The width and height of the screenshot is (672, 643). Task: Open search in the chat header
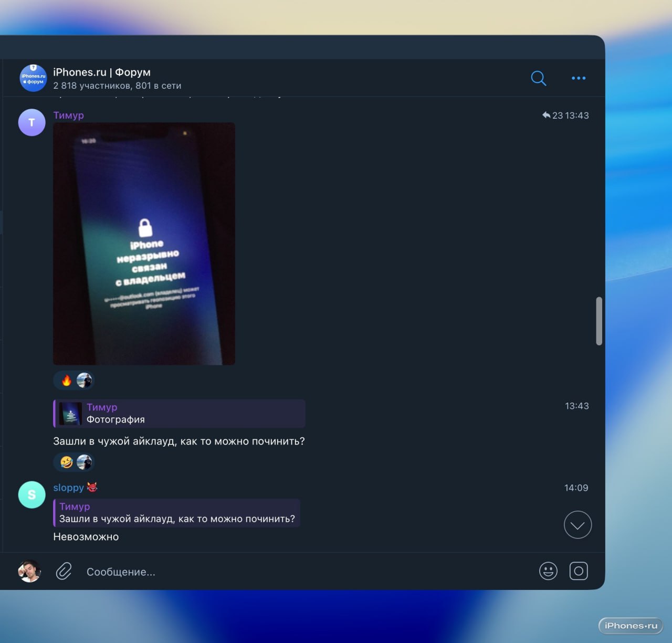coord(538,78)
